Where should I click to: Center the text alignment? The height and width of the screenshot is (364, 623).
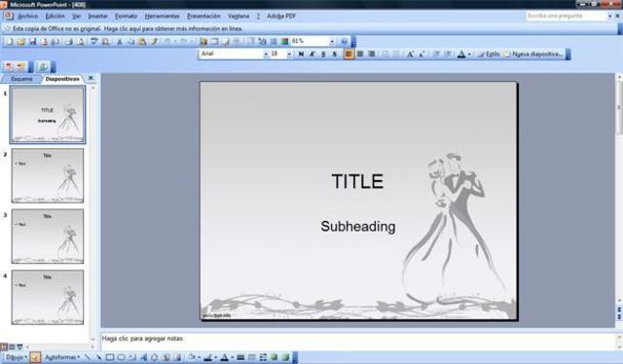360,55
